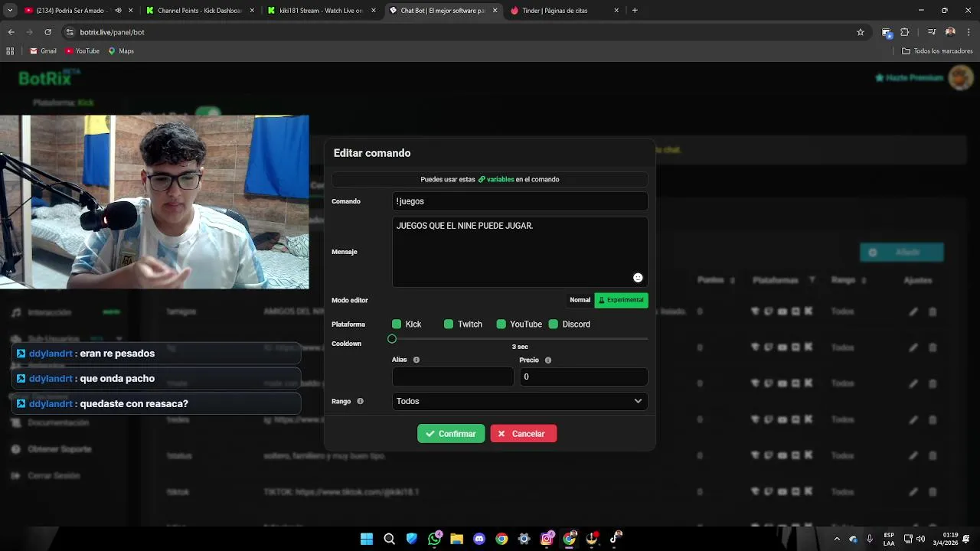This screenshot has height=551, width=980.
Task: Click the browser back arrow
Action: (x=11, y=32)
